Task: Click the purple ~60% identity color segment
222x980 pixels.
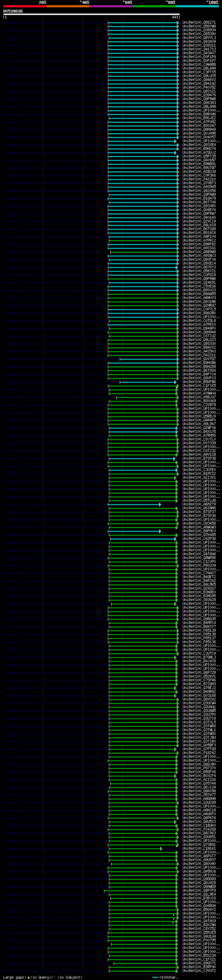Action: pos(111,6)
